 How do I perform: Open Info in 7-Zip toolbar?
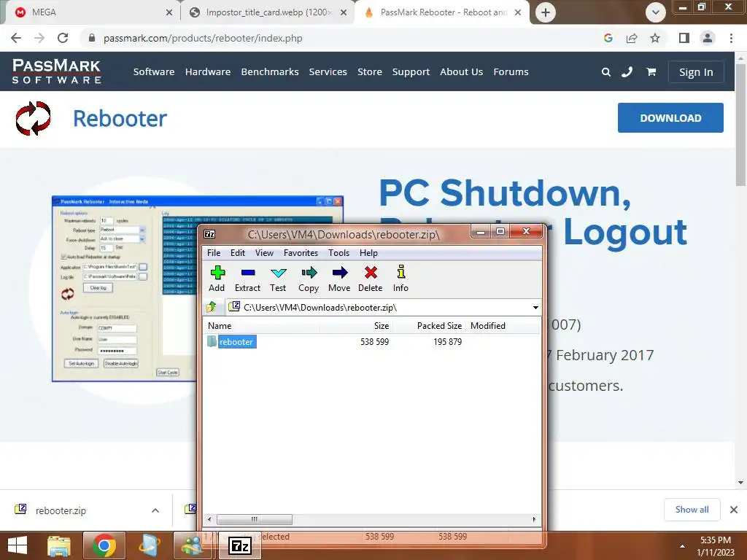[x=400, y=279]
